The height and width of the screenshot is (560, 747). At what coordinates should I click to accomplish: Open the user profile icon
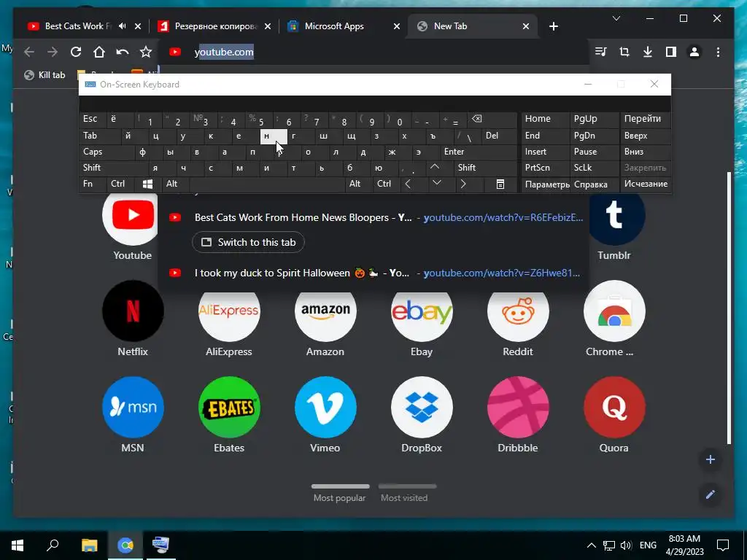coord(694,52)
